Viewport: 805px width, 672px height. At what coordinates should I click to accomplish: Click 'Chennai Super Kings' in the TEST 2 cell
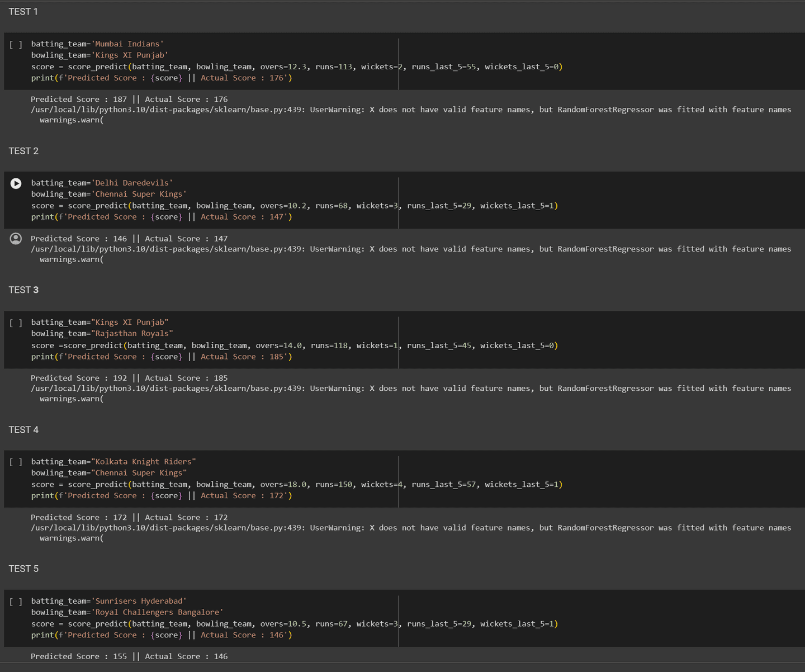click(x=139, y=194)
